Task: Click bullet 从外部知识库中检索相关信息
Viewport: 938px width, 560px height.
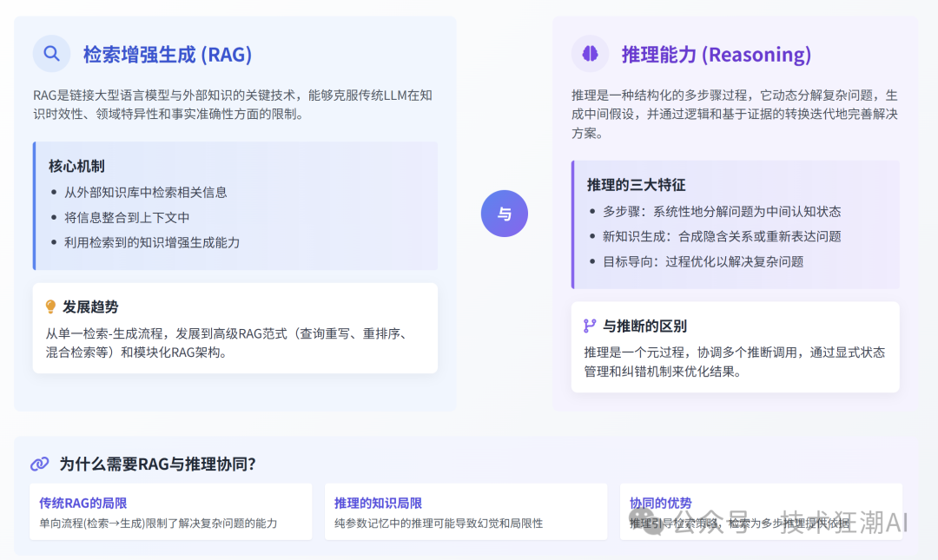Action: point(145,192)
